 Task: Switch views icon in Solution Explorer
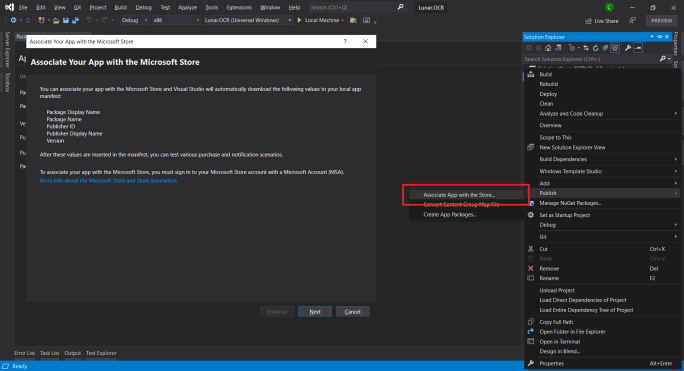coord(558,48)
